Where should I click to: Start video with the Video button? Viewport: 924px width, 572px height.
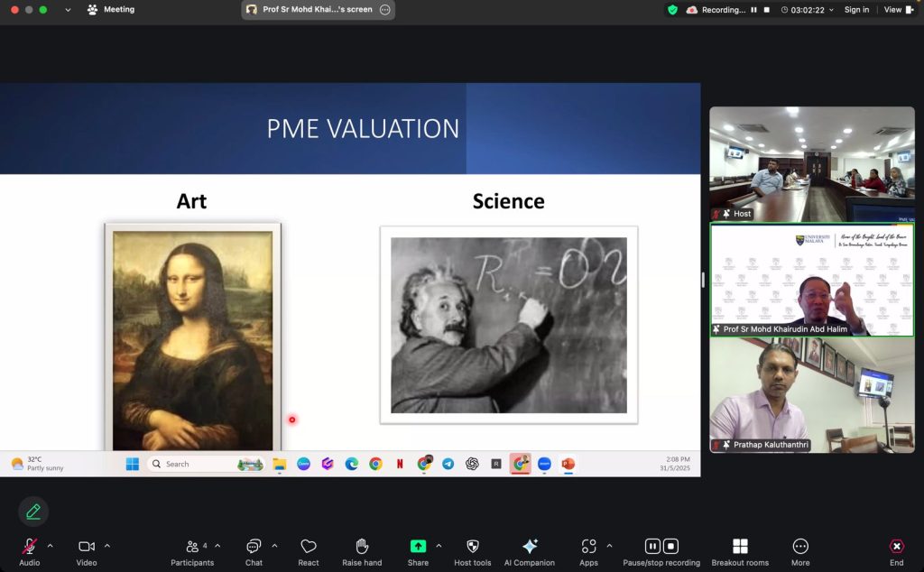click(x=87, y=552)
